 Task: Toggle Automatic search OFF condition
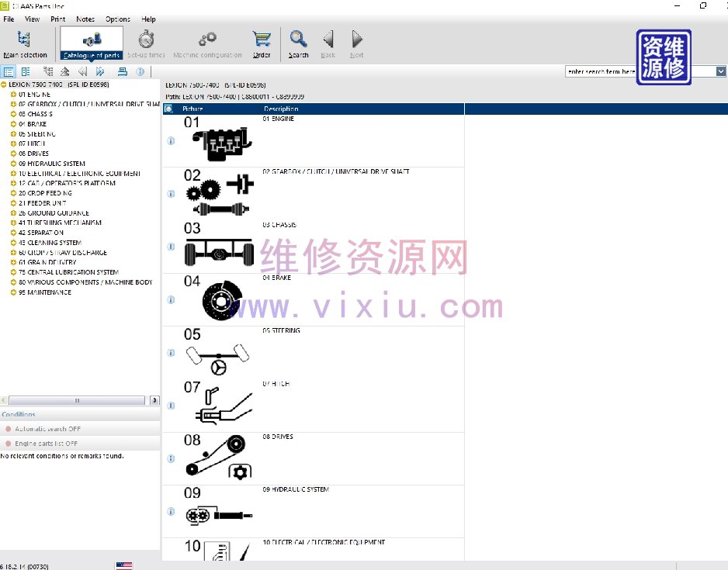(x=47, y=429)
